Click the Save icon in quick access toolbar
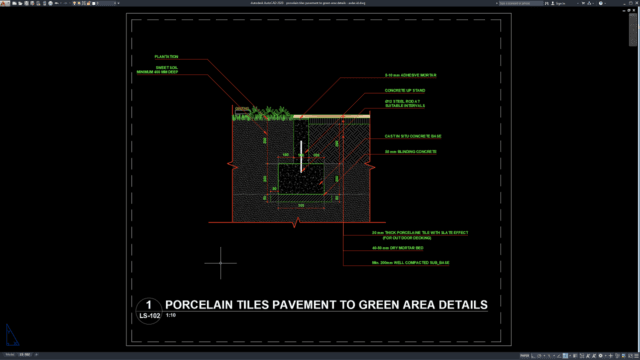Viewport: 640px width, 360px height. click(x=26, y=3)
